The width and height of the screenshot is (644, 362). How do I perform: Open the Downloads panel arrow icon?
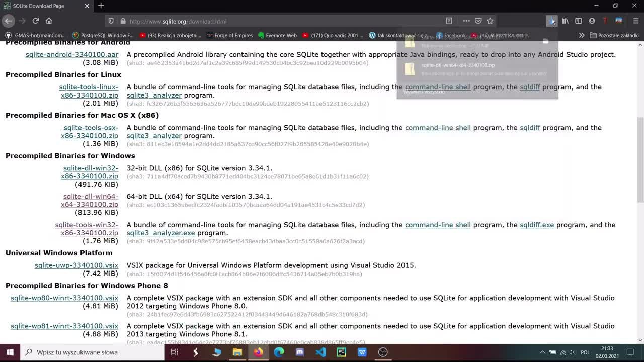click(x=552, y=21)
